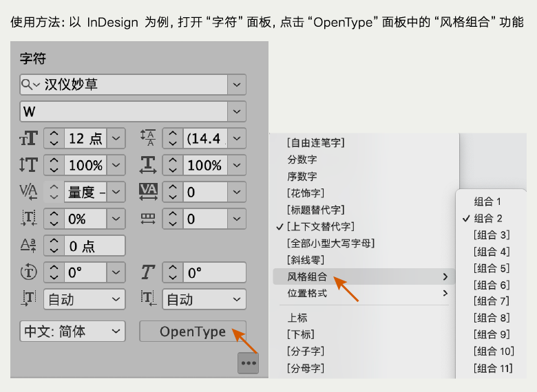
Task: Enable 组合 1 stylistic set
Action: point(487,202)
